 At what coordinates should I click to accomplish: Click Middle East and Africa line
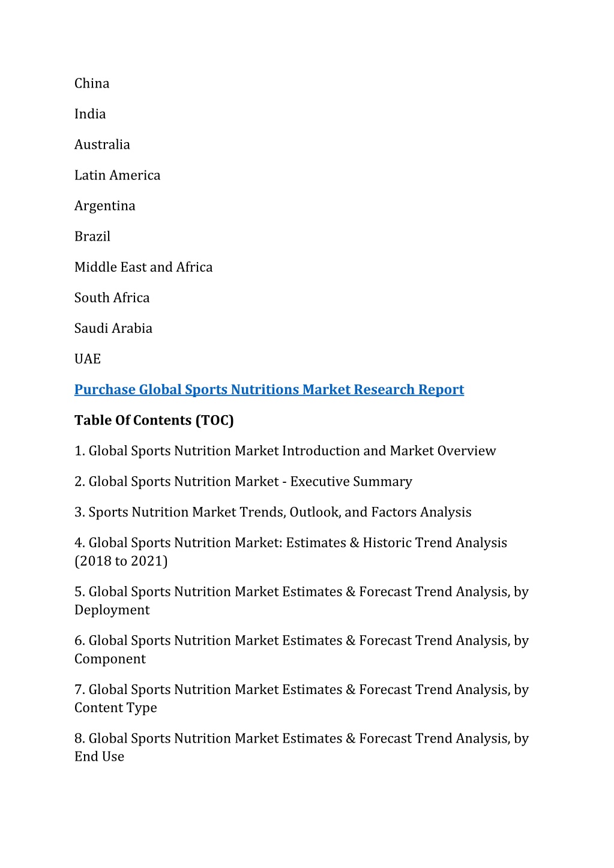pos(143,267)
